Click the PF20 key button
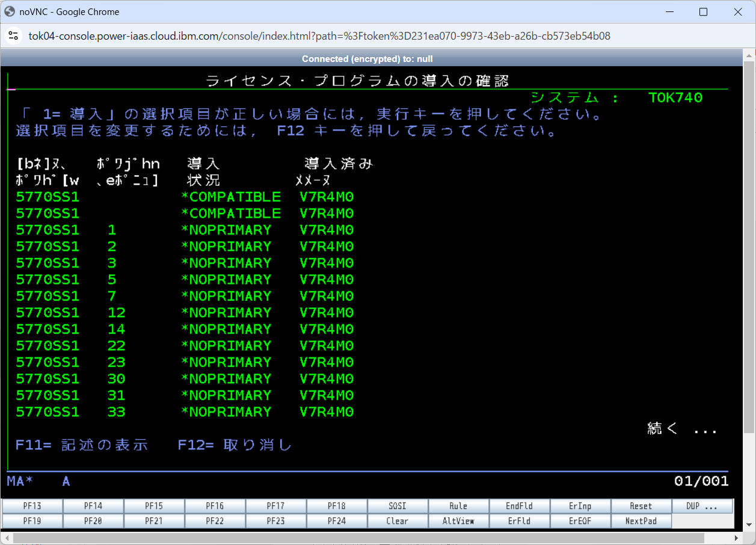The width and height of the screenshot is (756, 545). point(93,521)
